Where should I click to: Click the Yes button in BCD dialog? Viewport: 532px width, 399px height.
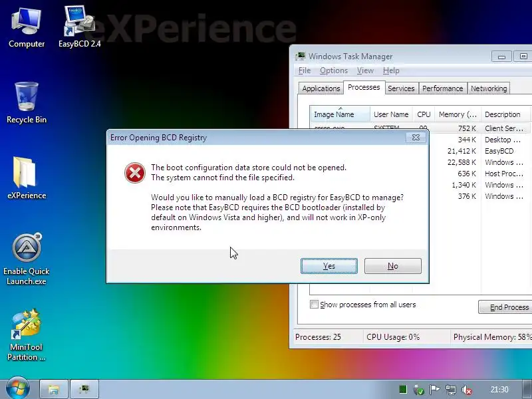click(x=329, y=266)
